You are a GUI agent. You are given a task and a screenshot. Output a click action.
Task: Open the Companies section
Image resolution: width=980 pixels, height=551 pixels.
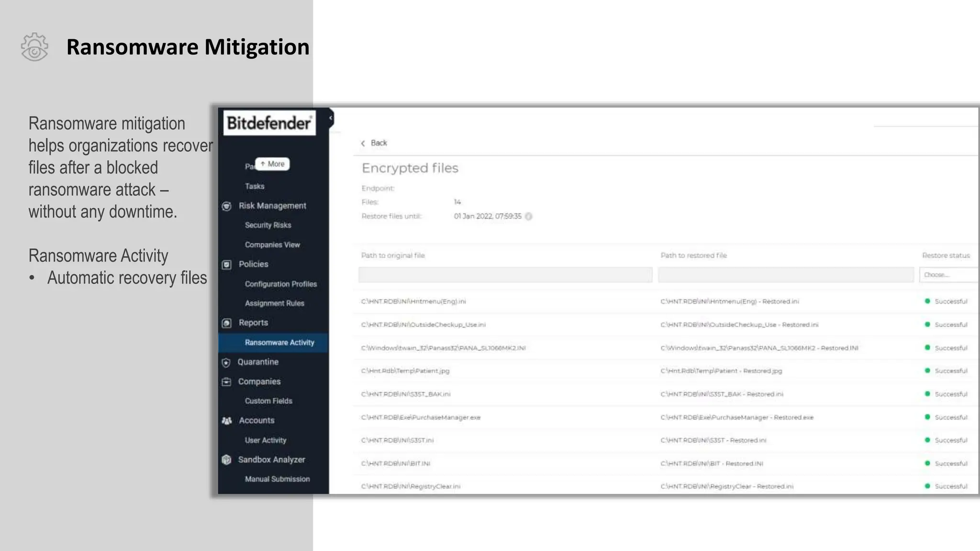tap(259, 382)
